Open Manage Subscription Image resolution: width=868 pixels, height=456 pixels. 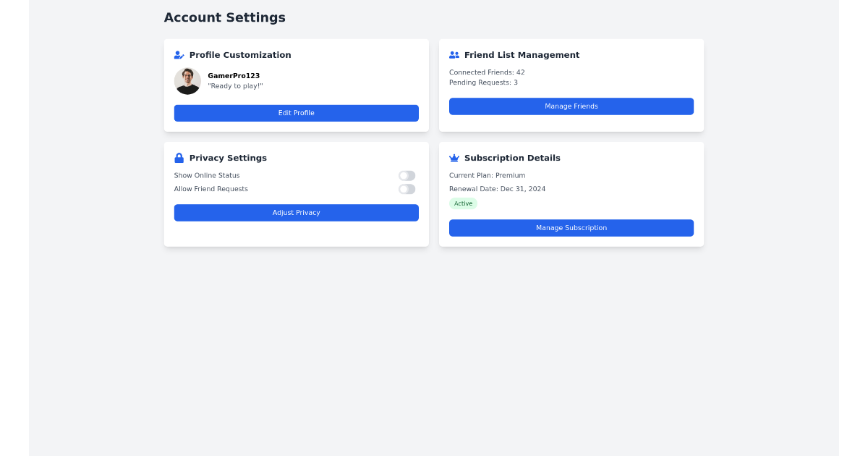click(571, 228)
